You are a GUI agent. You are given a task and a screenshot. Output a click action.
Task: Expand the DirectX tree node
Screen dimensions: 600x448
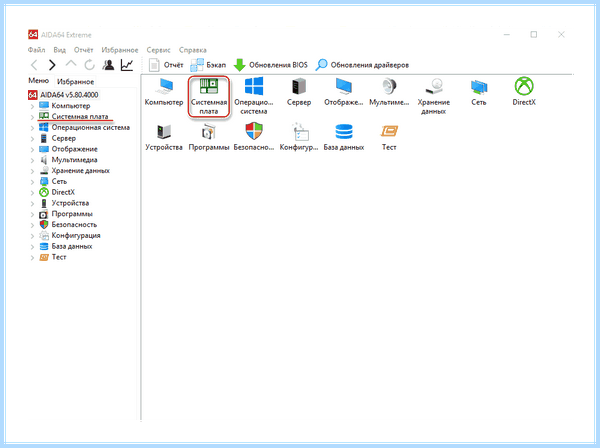click(33, 192)
